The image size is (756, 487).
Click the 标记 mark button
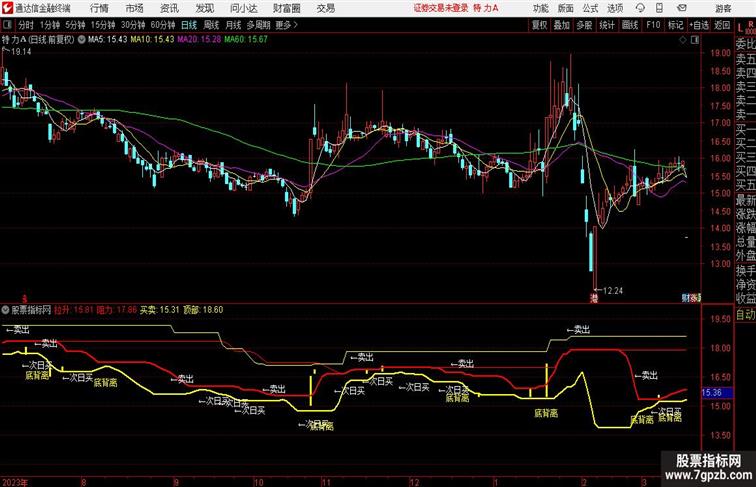click(675, 25)
